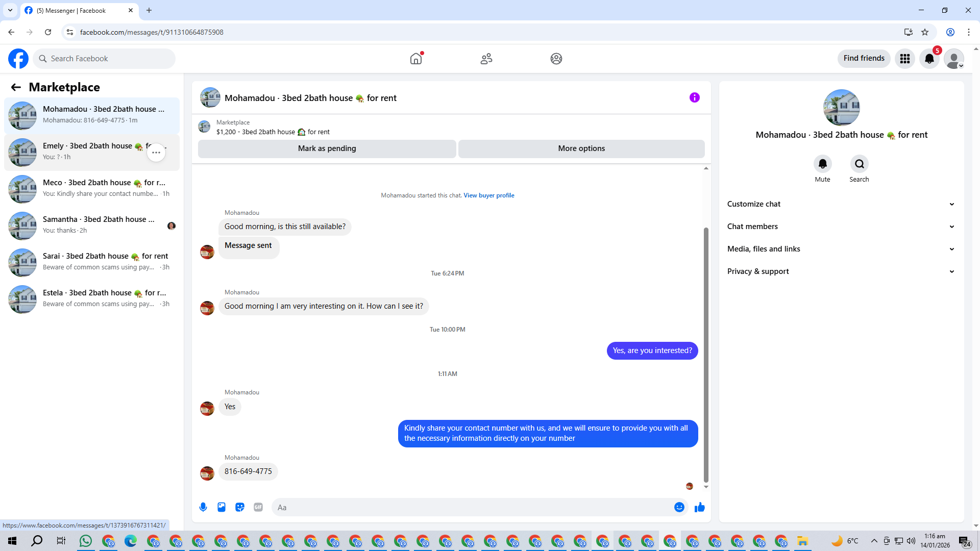This screenshot has width=980, height=551.
Task: Go to the Friends tab
Action: [486, 59]
